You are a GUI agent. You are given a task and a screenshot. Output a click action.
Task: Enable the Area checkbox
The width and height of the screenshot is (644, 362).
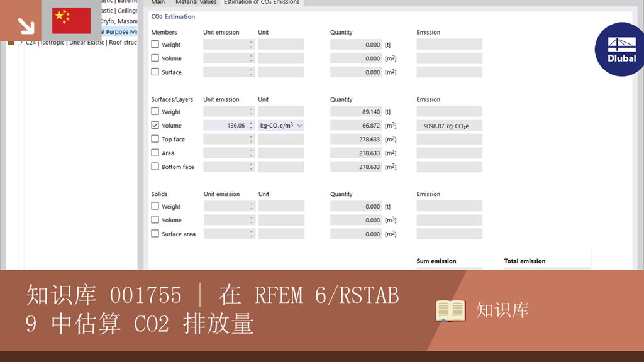[x=155, y=153]
